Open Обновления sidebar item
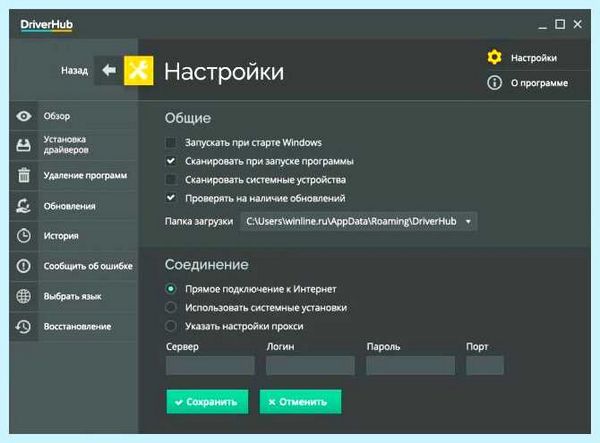Image resolution: width=600 pixels, height=443 pixels. tap(73, 205)
